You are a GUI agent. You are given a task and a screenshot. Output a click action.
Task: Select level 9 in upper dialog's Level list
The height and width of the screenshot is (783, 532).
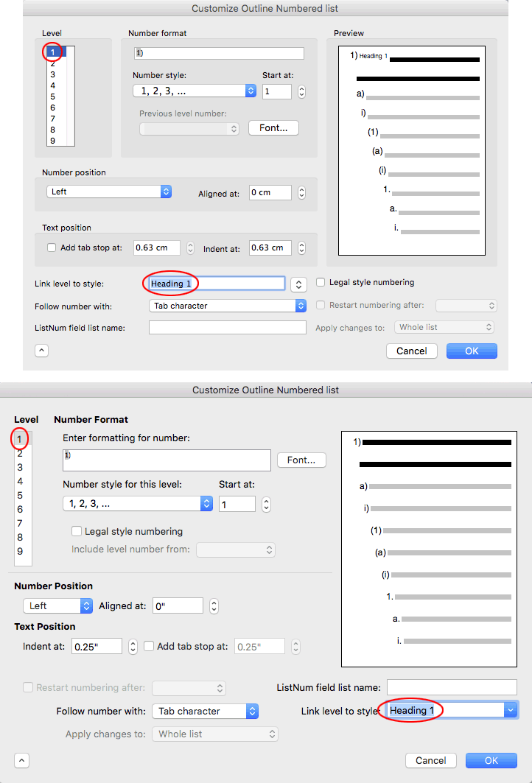click(53, 140)
